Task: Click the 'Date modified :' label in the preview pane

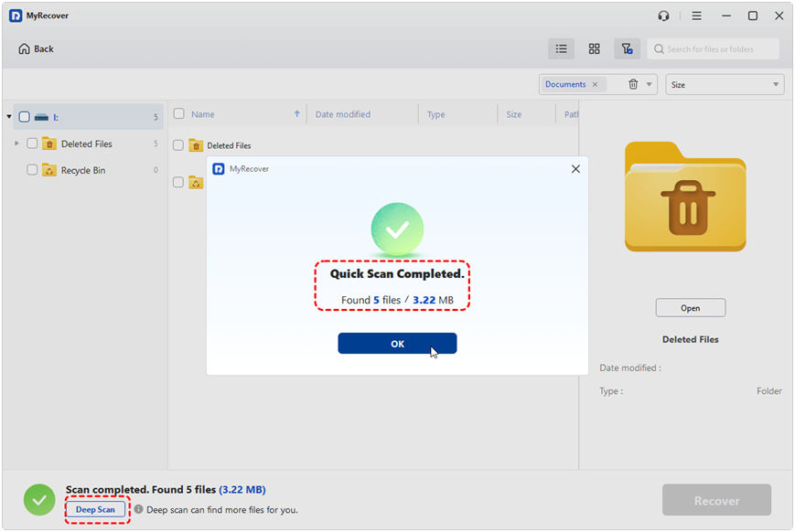Action: (630, 367)
